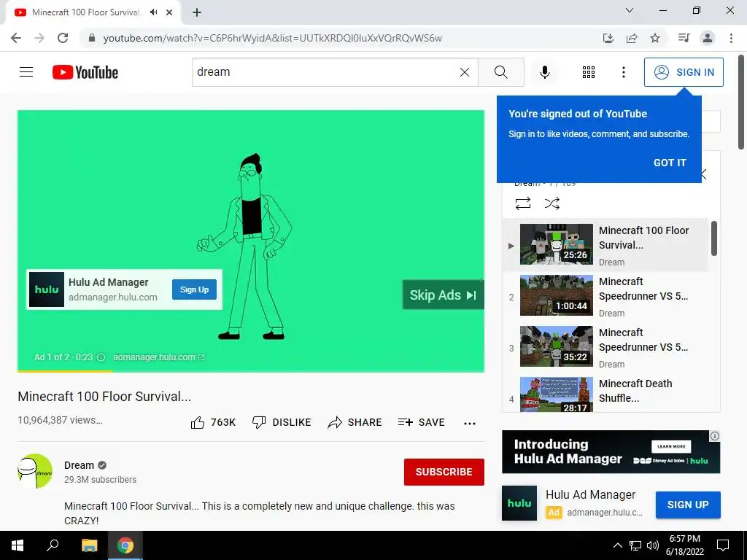Share this page from the address bar
The image size is (747, 560).
tap(632, 38)
